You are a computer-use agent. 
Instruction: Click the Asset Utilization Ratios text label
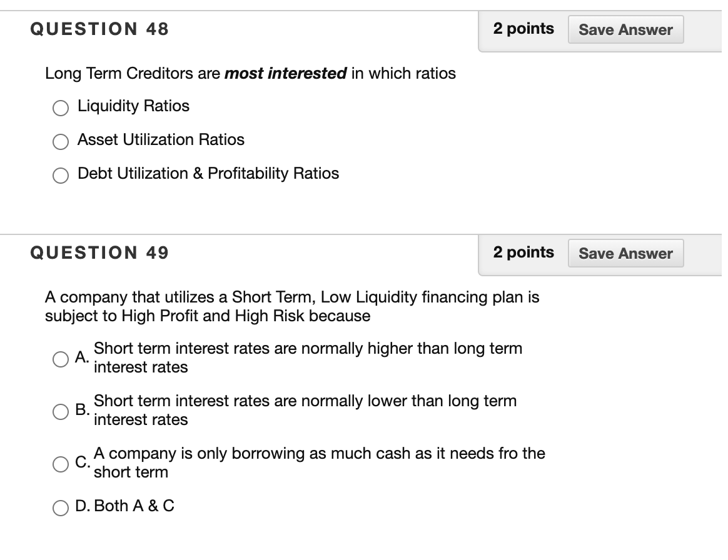[x=160, y=140]
